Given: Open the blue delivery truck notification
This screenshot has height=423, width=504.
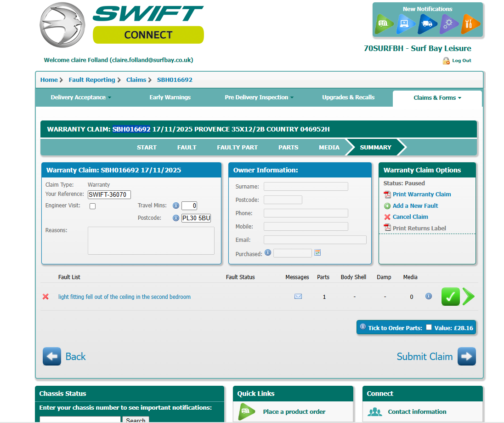Looking at the screenshot, I should 427,24.
